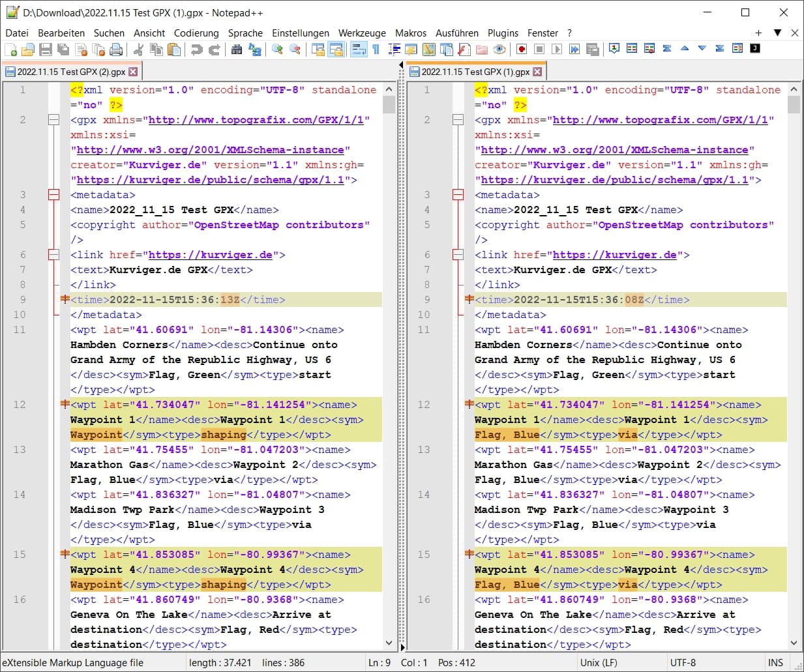This screenshot has width=804, height=672.
Task: Collapse the metadata fold in right pane
Action: [x=458, y=195]
